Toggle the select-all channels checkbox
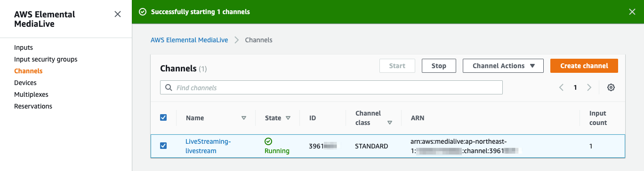Screen dimensions: 644x171 pos(163,117)
